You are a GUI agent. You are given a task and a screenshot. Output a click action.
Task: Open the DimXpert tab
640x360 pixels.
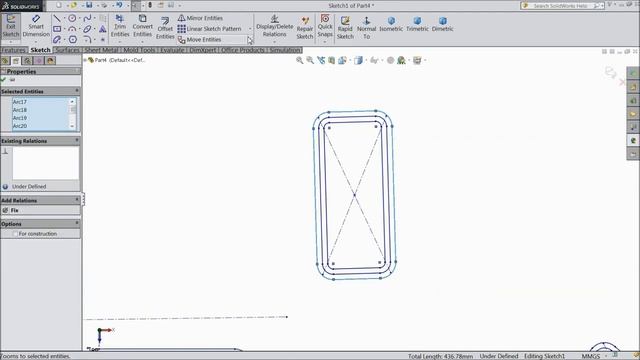[x=202, y=50]
